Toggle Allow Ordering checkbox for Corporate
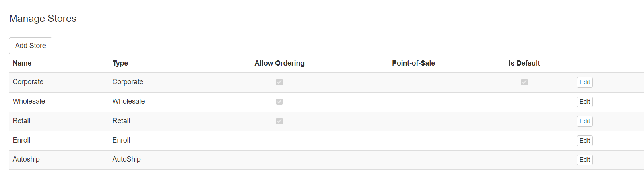Viewport: 644px width, 170px height. (x=279, y=82)
